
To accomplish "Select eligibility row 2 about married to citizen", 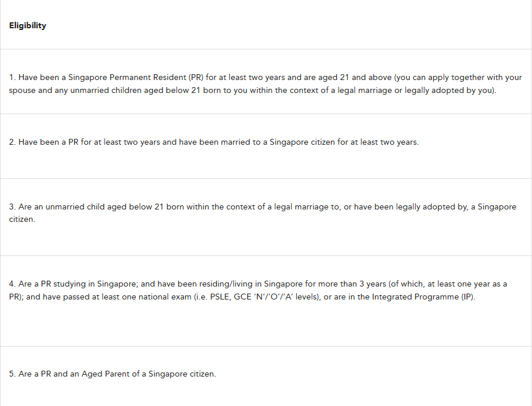I will (266, 146).
